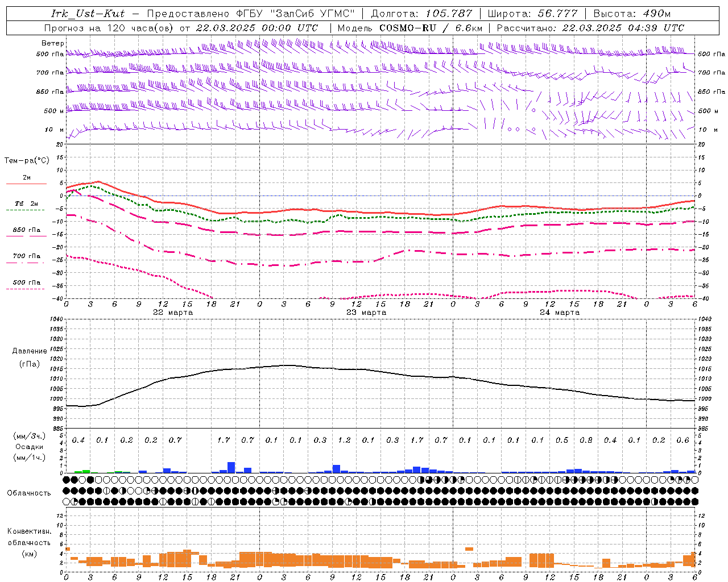Viewport: 728px width, 582px height.
Task: Click the 500 гПа temperature legend entry
Action: pos(26,284)
